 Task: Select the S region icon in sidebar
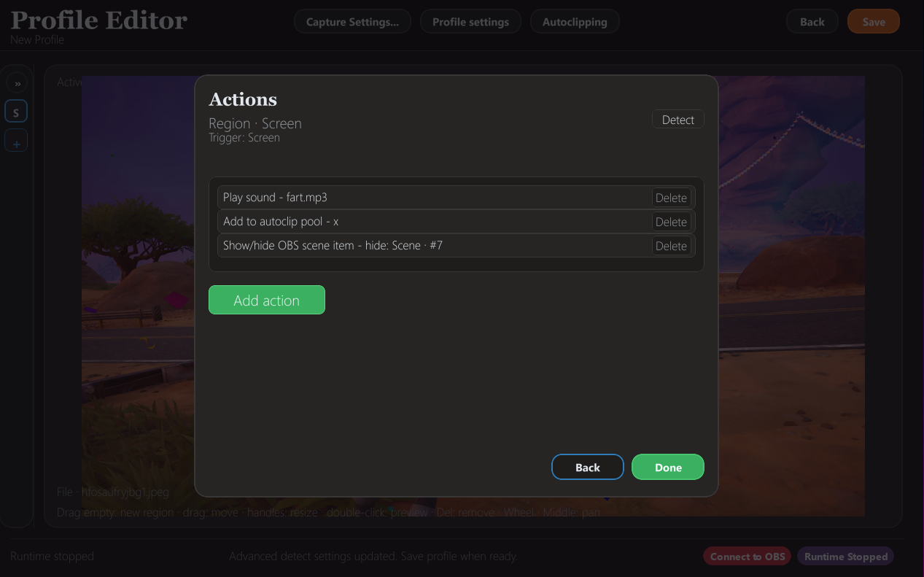point(16,111)
